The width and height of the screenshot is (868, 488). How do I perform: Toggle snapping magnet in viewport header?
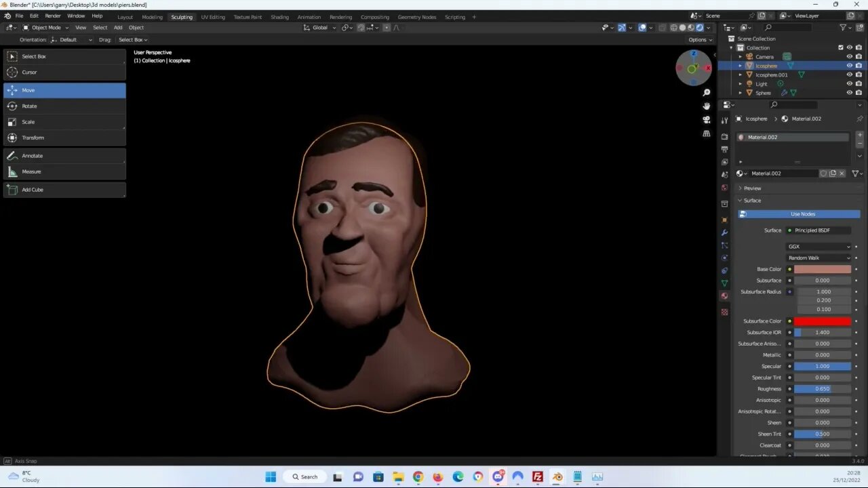(361, 28)
